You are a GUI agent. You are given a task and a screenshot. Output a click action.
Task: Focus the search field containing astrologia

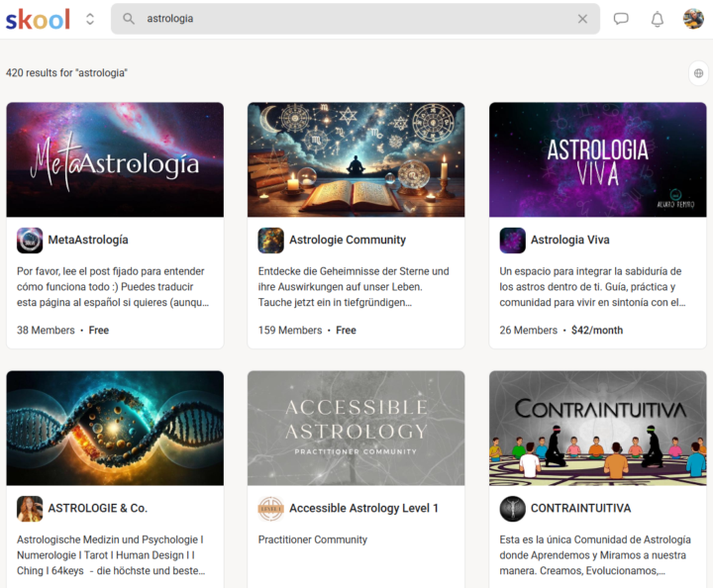pyautogui.click(x=356, y=19)
